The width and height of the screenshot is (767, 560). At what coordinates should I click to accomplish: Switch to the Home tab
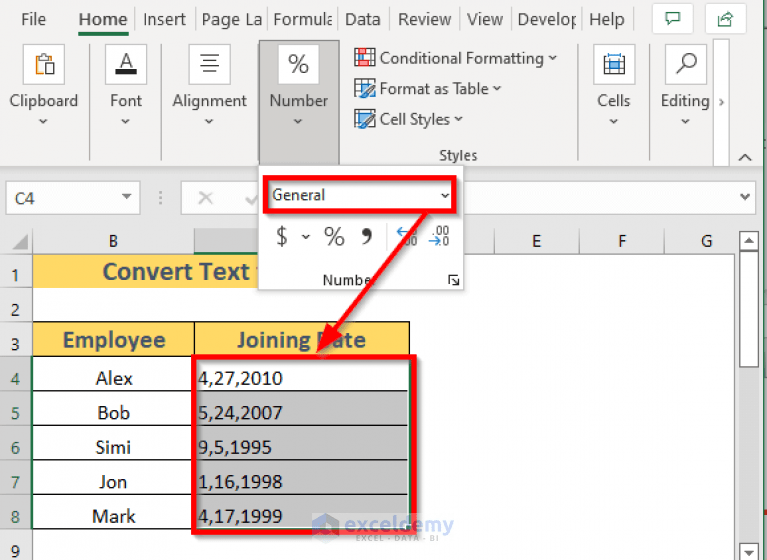pyautogui.click(x=103, y=20)
